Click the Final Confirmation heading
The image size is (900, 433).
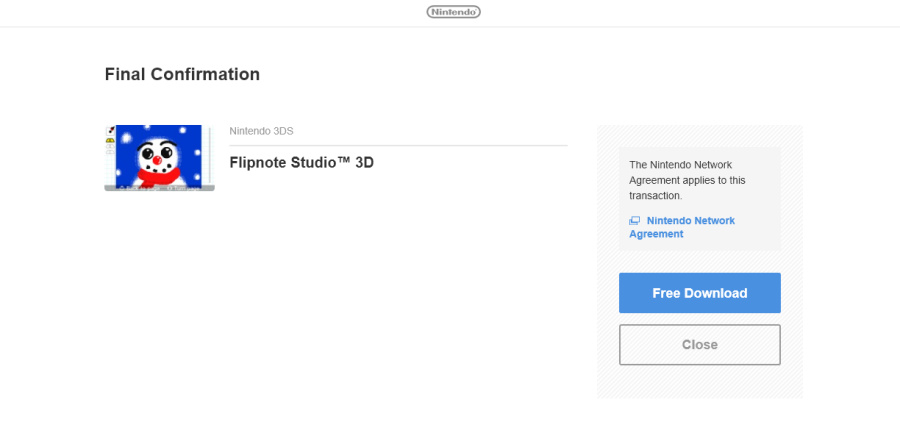pyautogui.click(x=182, y=74)
